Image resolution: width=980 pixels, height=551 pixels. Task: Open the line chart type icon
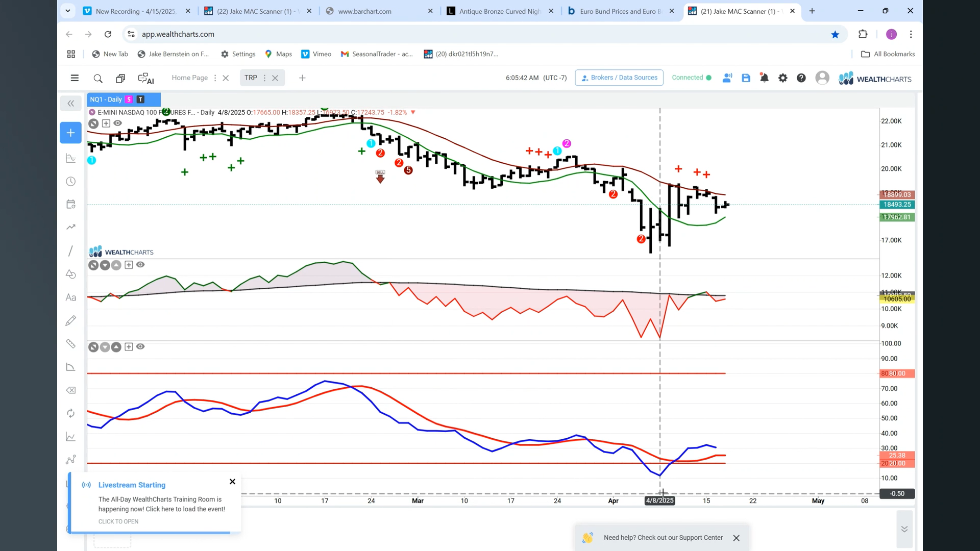(71, 437)
